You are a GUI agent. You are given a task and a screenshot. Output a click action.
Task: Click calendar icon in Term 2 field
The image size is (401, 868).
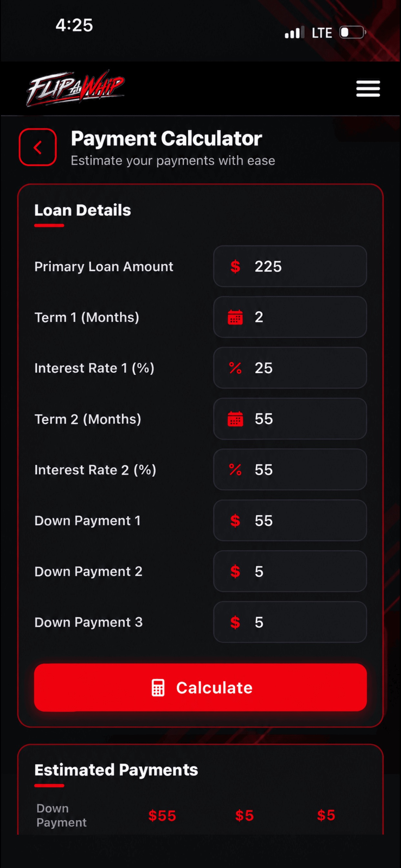click(x=235, y=419)
